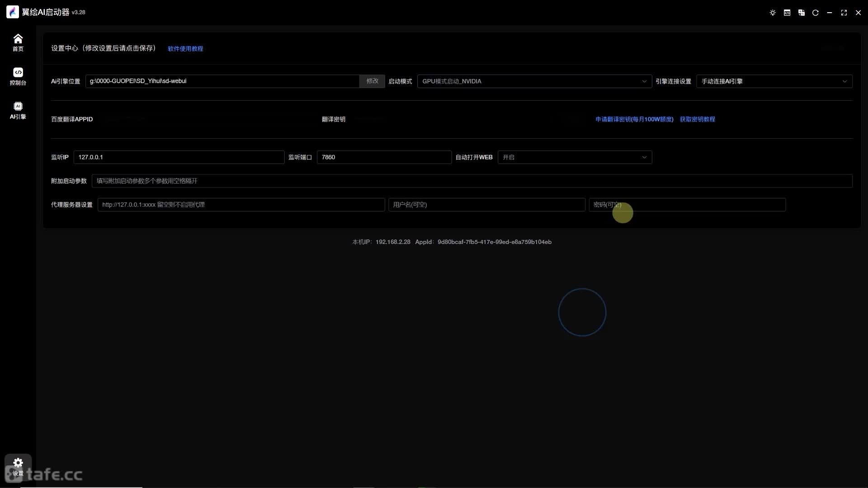The image size is (868, 488).
Task: Click the 修改 button for engine path
Action: pyautogui.click(x=372, y=81)
